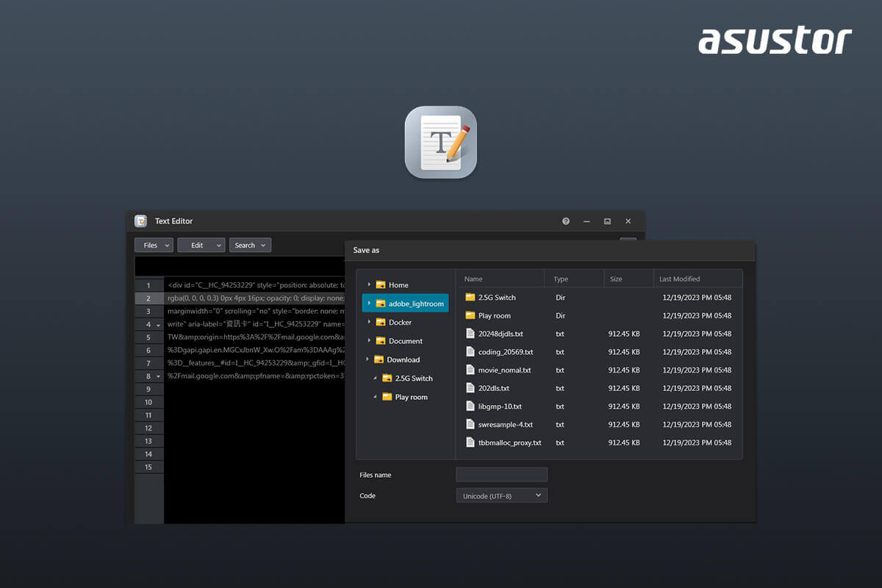Click the 202dls.txt file icon

(471, 387)
